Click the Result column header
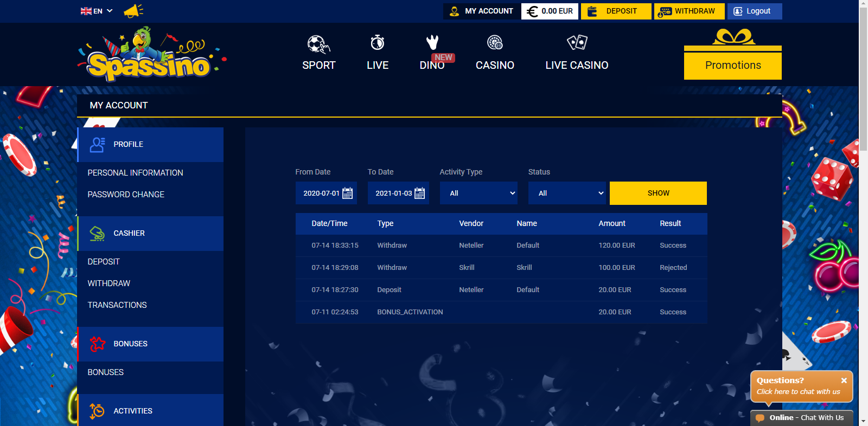This screenshot has width=868, height=426. (671, 223)
